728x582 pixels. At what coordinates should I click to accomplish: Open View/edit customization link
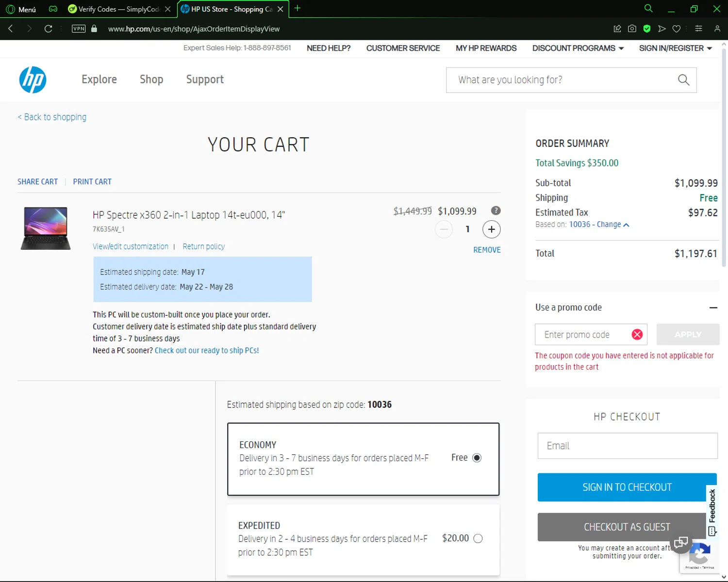click(131, 246)
